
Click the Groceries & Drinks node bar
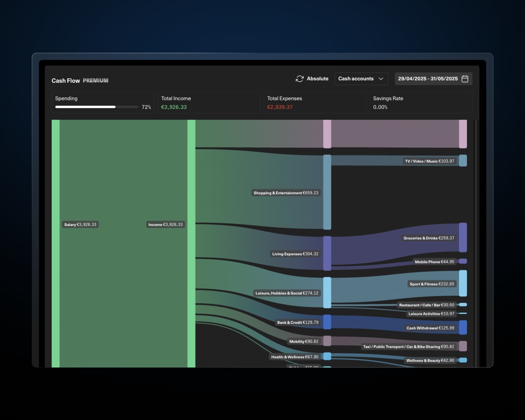point(463,238)
